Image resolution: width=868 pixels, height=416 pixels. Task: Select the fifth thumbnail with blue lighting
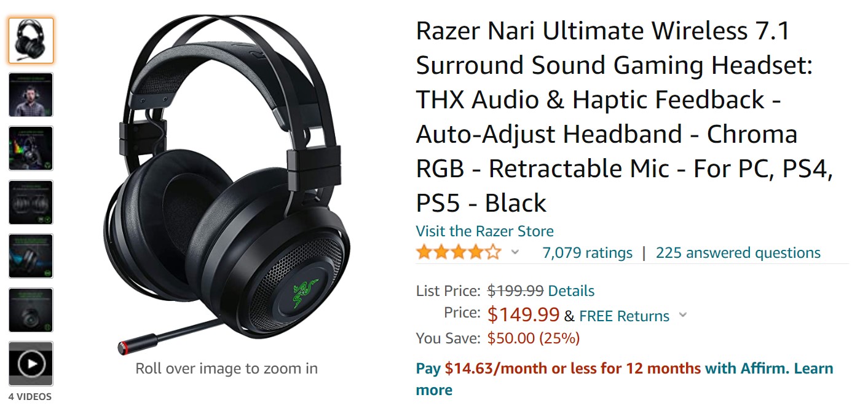click(x=31, y=256)
